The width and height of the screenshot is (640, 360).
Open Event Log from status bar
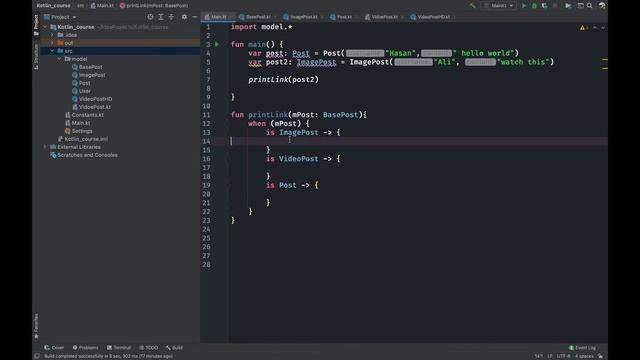tap(582, 348)
